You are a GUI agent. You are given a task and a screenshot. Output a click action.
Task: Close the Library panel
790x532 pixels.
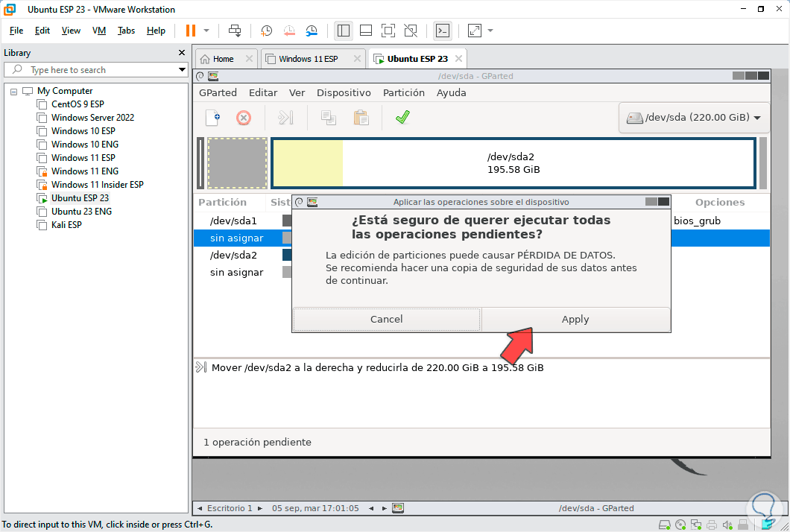point(182,53)
